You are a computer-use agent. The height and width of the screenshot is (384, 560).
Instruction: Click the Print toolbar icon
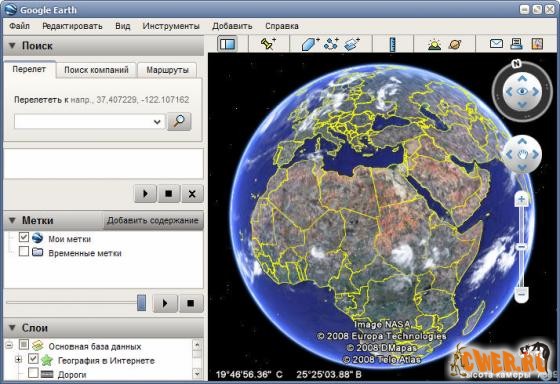pos(516,44)
